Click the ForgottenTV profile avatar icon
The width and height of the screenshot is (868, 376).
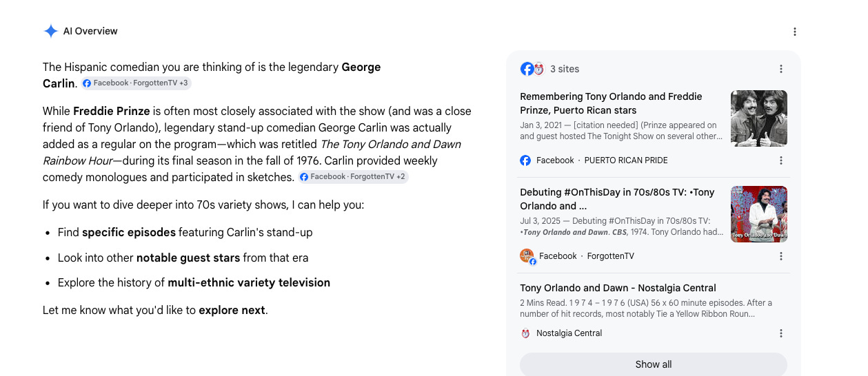click(x=527, y=256)
